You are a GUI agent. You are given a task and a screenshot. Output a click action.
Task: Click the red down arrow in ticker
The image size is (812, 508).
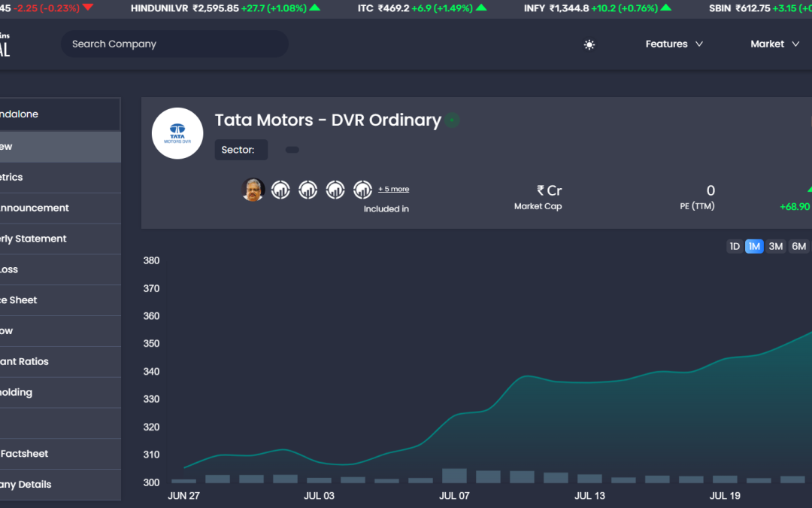click(87, 8)
